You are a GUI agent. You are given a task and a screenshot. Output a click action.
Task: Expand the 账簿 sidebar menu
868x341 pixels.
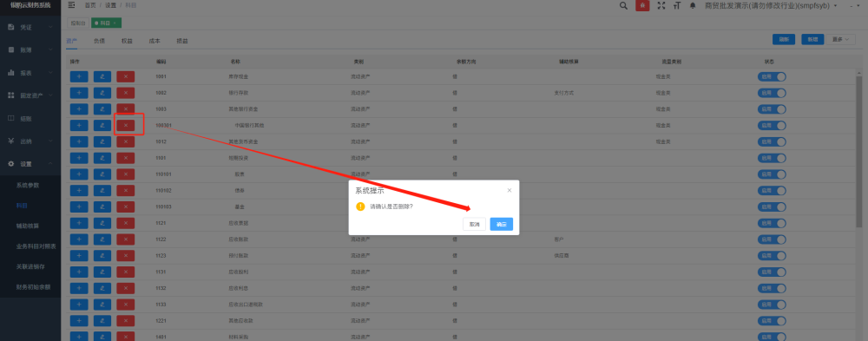30,49
